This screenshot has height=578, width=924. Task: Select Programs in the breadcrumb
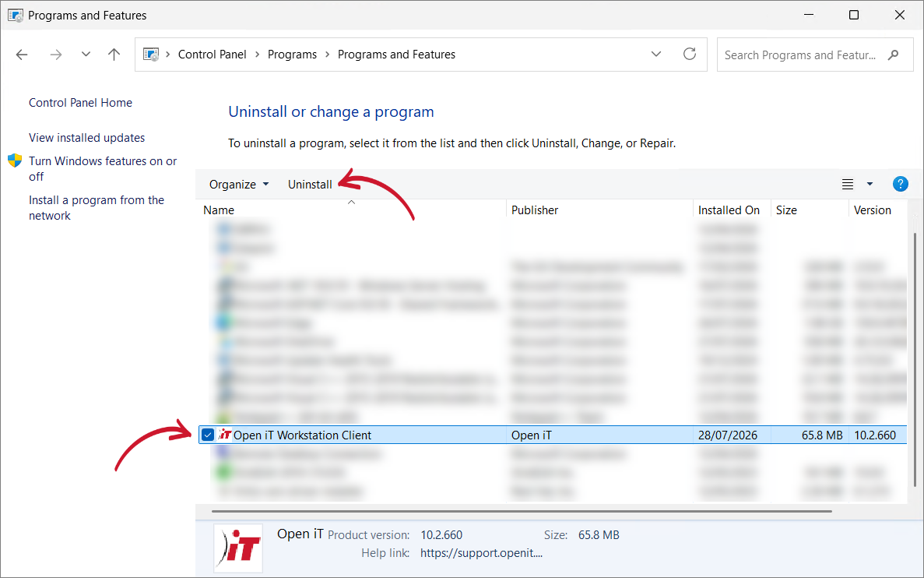(x=292, y=55)
